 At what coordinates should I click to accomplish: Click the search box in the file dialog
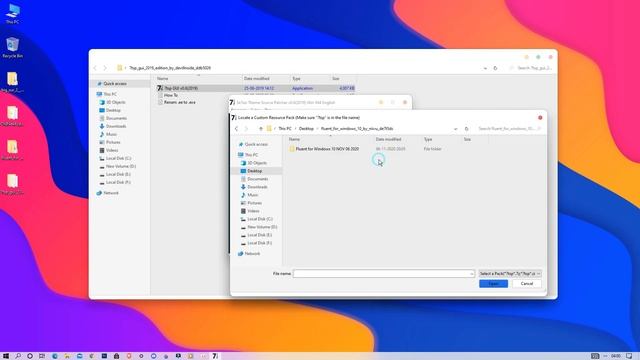(509, 129)
